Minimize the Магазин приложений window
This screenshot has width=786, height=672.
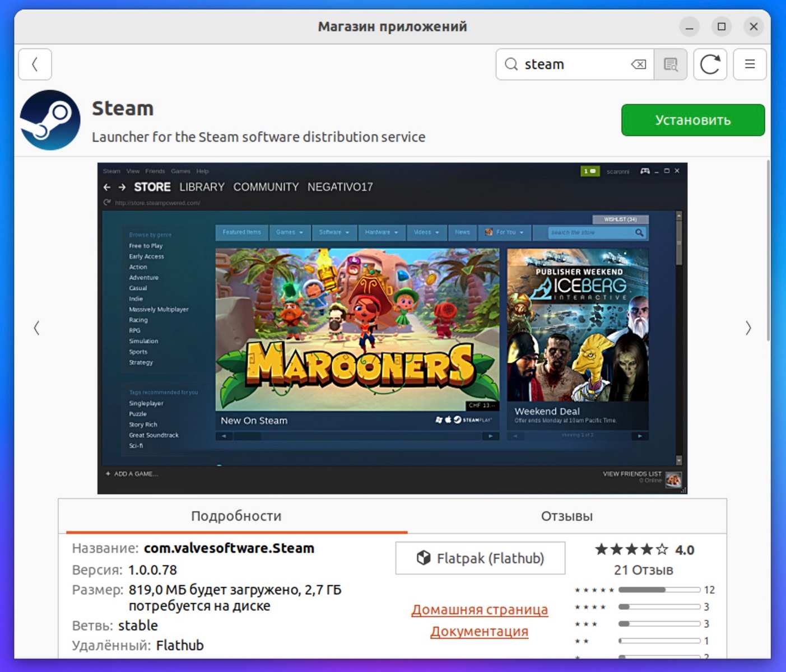689,27
